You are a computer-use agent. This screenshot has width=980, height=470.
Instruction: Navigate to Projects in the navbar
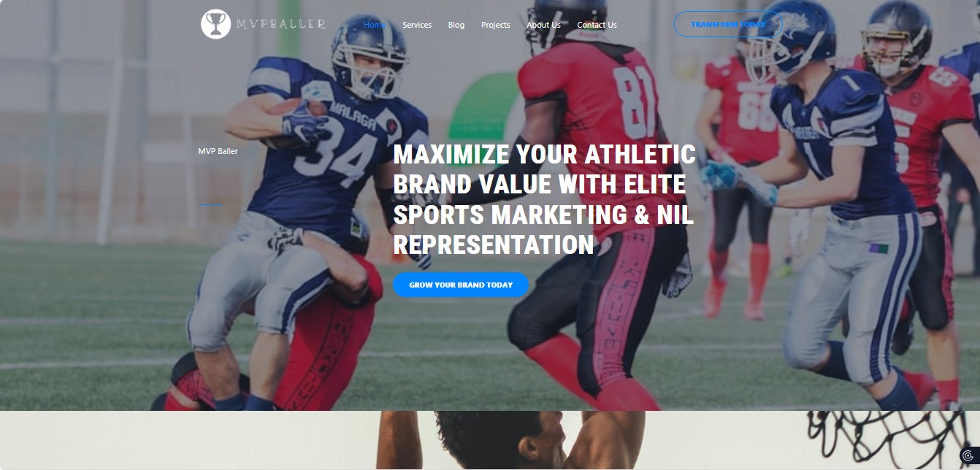click(496, 25)
